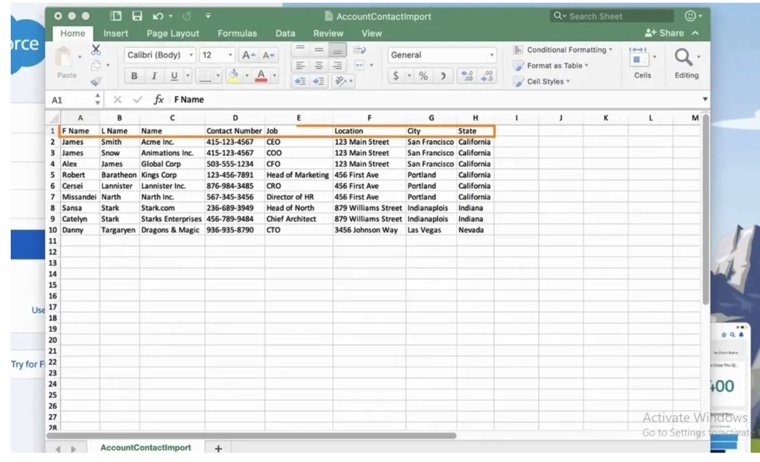Open Format as Table dropdown

point(551,65)
